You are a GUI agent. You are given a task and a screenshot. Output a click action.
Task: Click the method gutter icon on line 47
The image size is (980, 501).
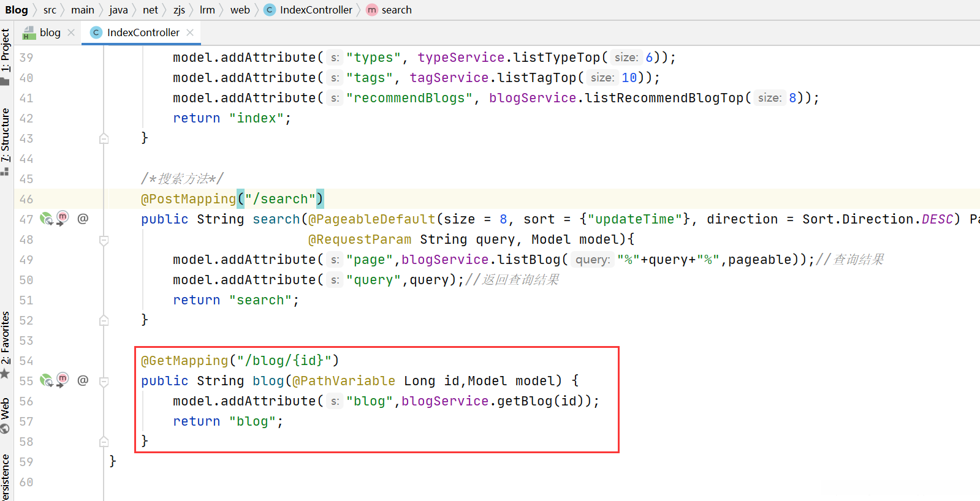click(63, 219)
